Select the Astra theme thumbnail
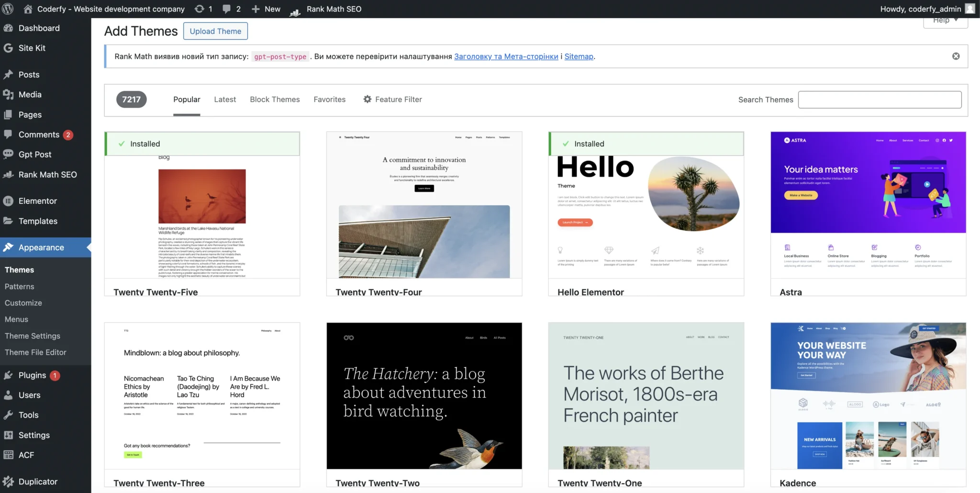 coord(868,206)
